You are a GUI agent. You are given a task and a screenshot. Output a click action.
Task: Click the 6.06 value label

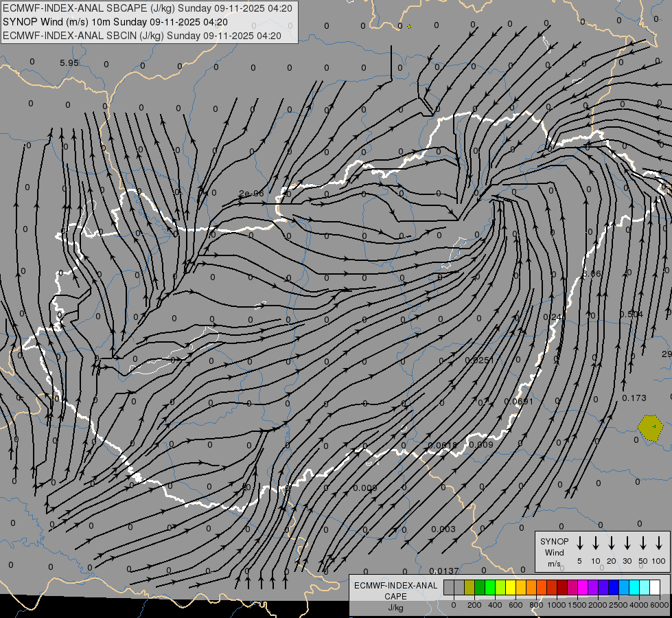coord(592,273)
